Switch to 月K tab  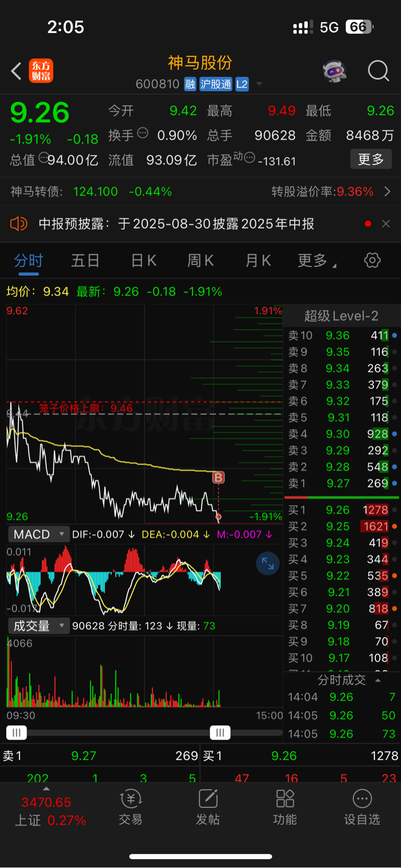point(258,260)
